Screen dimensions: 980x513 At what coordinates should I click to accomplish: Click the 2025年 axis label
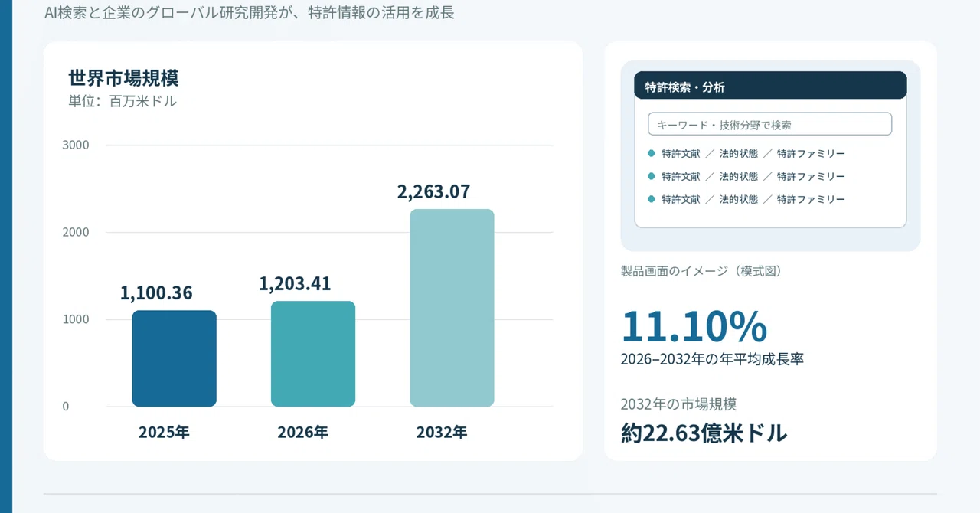click(164, 432)
